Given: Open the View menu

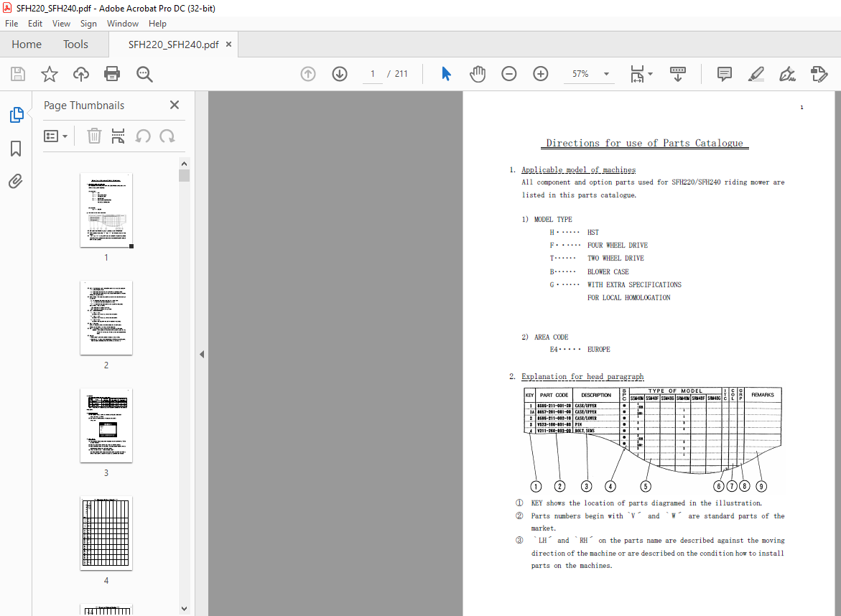Looking at the screenshot, I should click(x=61, y=24).
